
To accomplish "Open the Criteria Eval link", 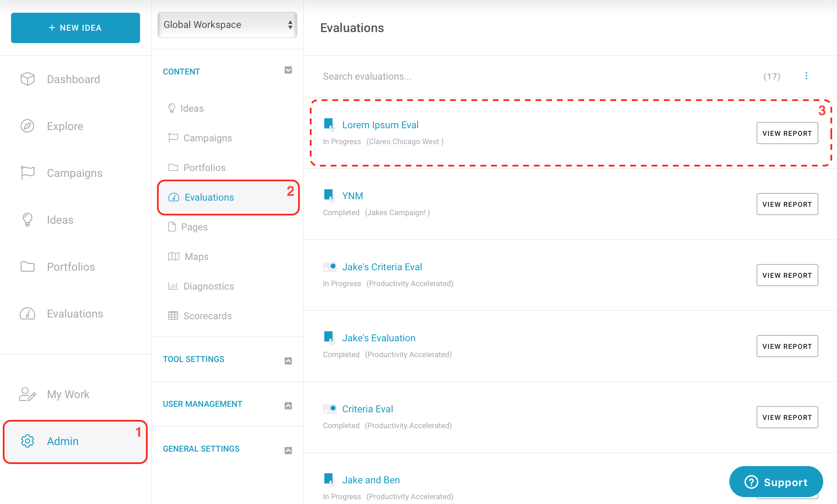I will coord(367,409).
